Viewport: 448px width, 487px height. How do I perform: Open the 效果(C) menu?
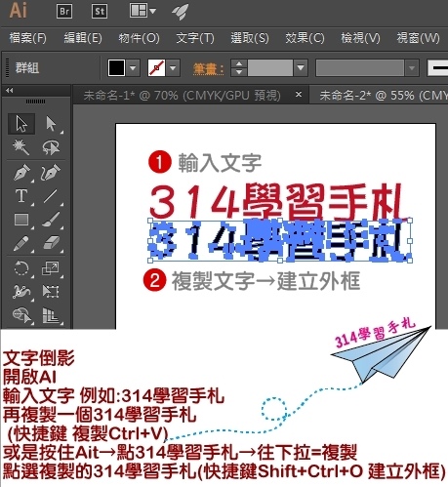pyautogui.click(x=305, y=38)
